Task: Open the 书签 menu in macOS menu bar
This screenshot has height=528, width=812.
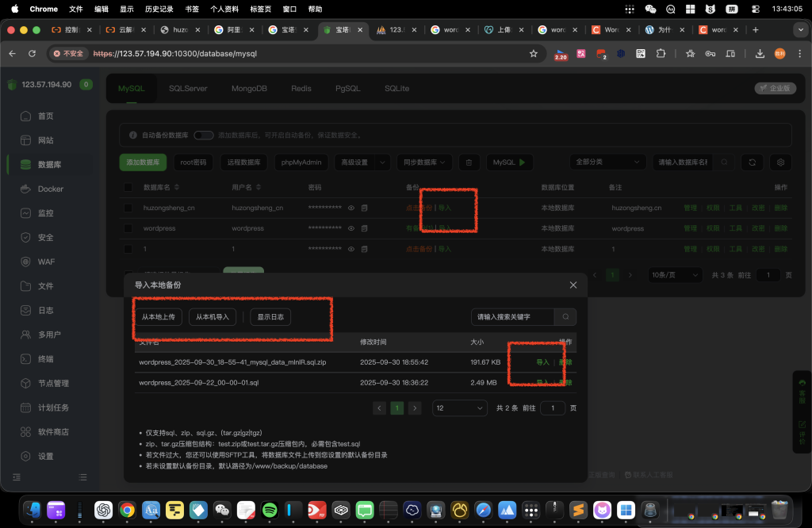Action: coord(191,9)
